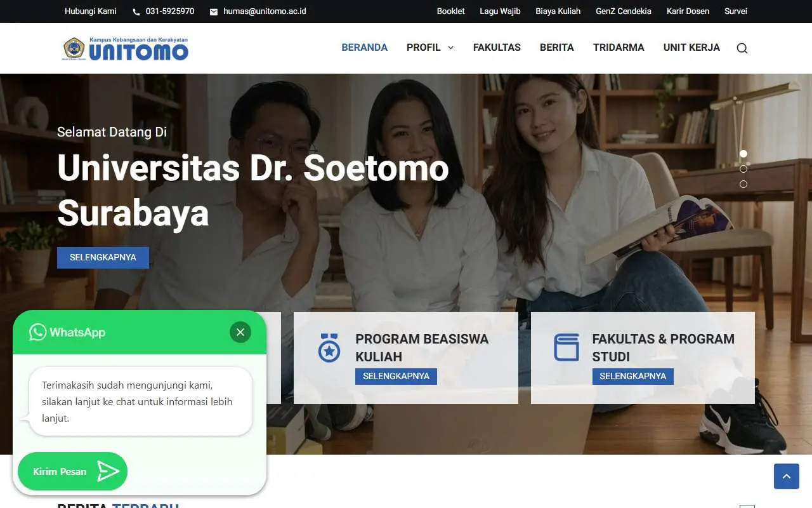Click the Universitas Dr. Soetomo Surabaya headline
The image size is (812, 508).
tap(253, 190)
